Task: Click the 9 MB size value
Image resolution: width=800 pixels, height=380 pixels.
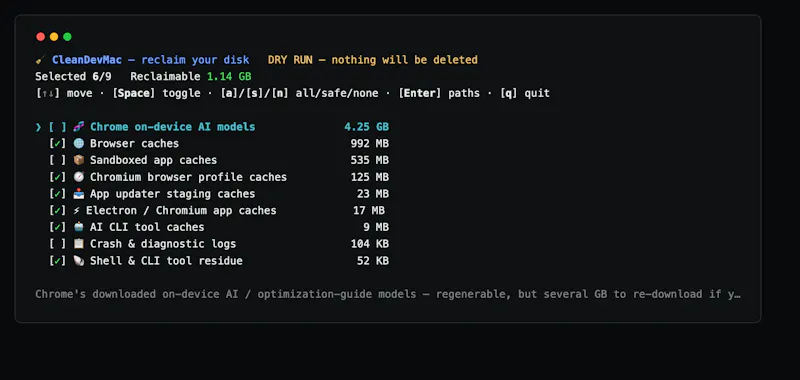Action: (376, 227)
